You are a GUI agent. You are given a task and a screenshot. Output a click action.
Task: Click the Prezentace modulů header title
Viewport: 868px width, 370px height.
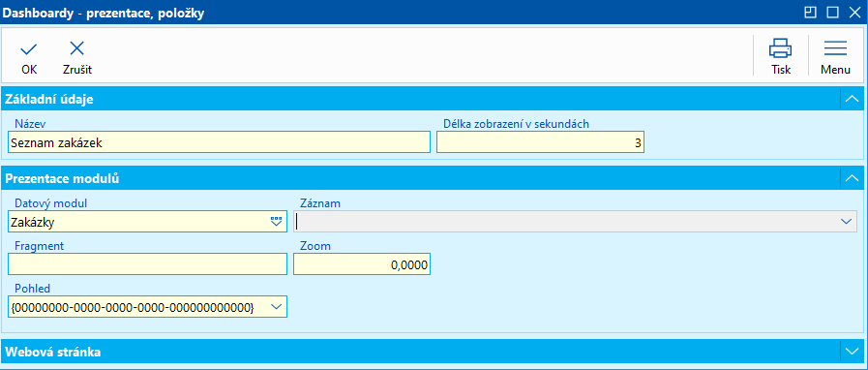coord(63,179)
